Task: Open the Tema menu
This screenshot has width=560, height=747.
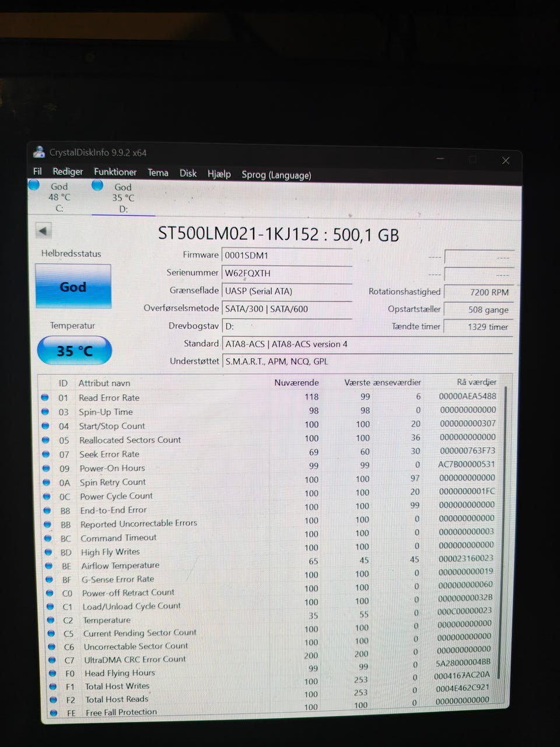Action: click(157, 173)
